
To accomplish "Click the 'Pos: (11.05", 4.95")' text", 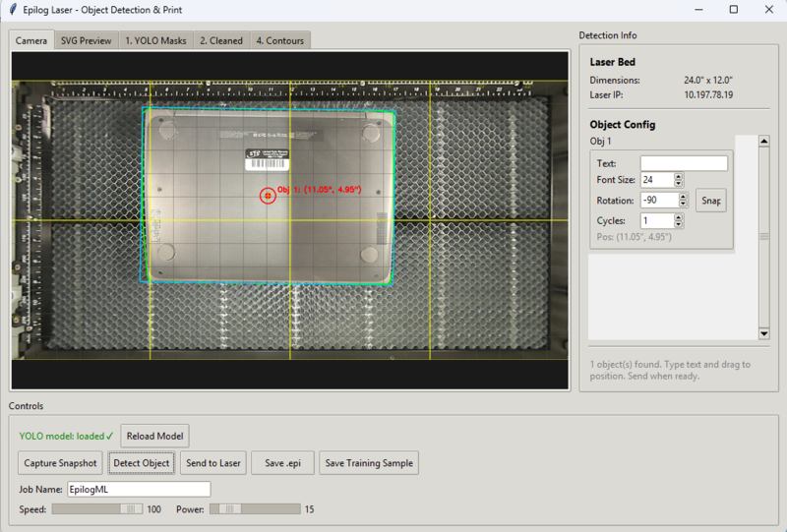I will pos(634,237).
